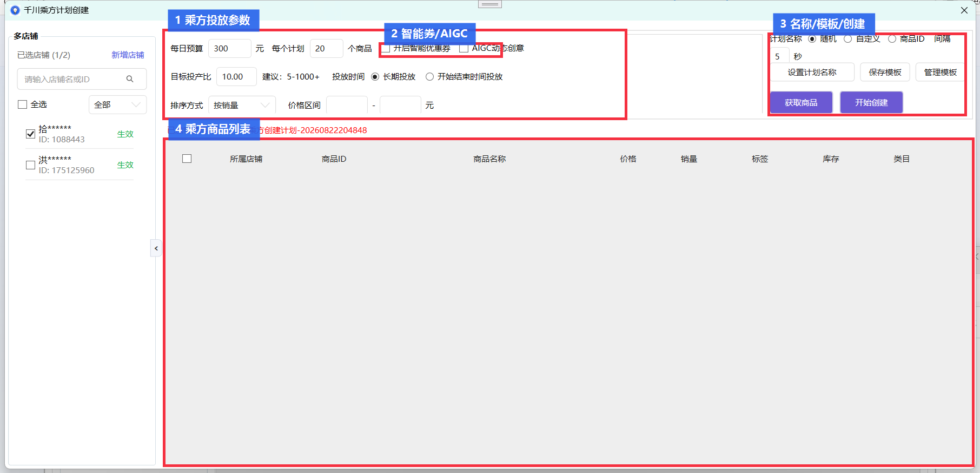
Task: Check the store with ID 175125960
Action: [x=31, y=165]
